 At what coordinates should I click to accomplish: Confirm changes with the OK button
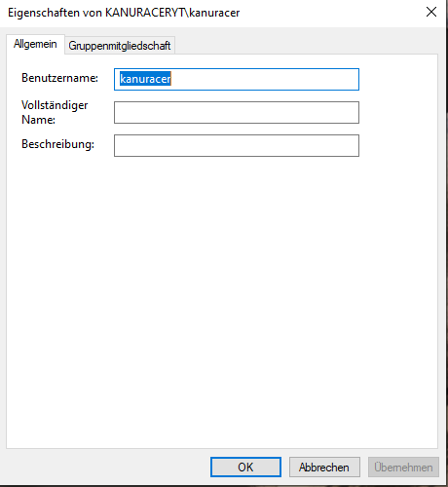245,468
